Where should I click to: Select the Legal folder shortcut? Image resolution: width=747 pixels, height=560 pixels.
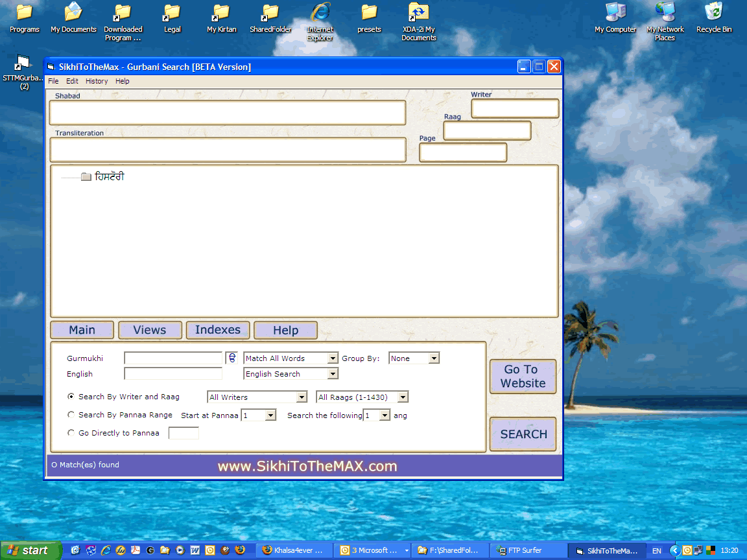(x=172, y=18)
